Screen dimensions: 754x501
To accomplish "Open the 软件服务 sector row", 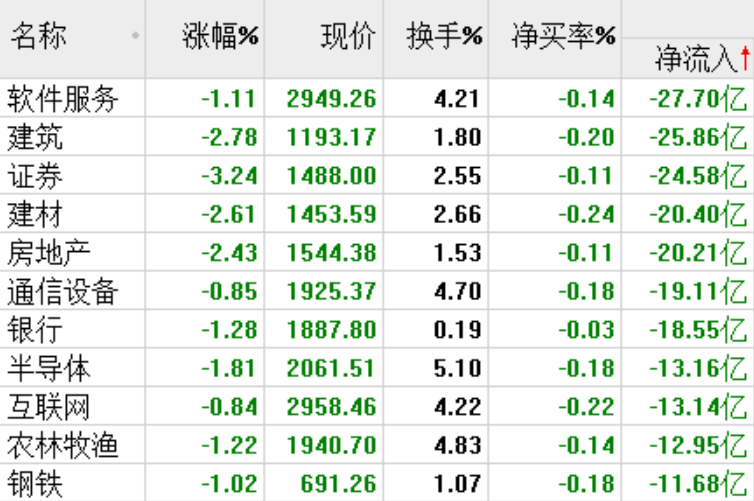I will pyautogui.click(x=63, y=99).
